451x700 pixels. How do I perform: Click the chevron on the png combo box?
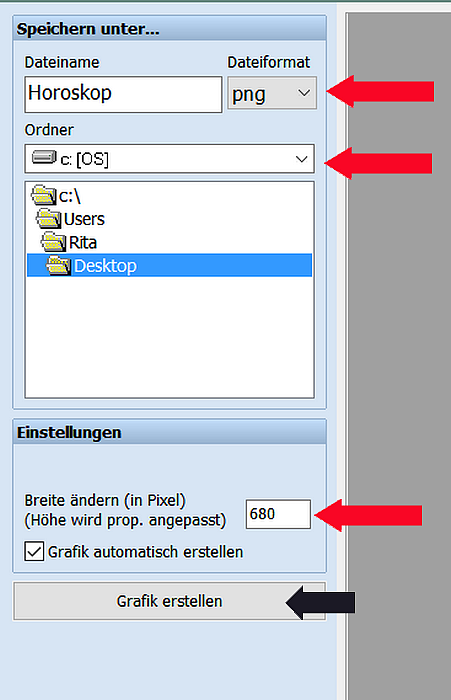(x=304, y=93)
